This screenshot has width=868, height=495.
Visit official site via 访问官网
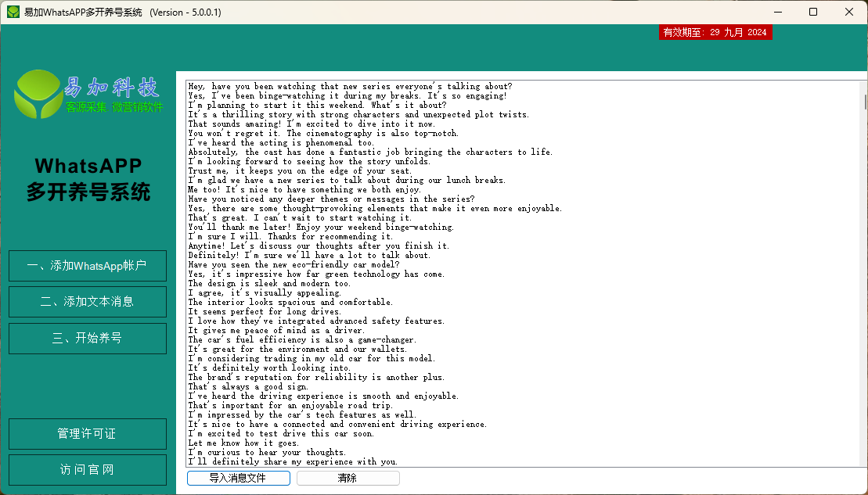click(x=88, y=470)
